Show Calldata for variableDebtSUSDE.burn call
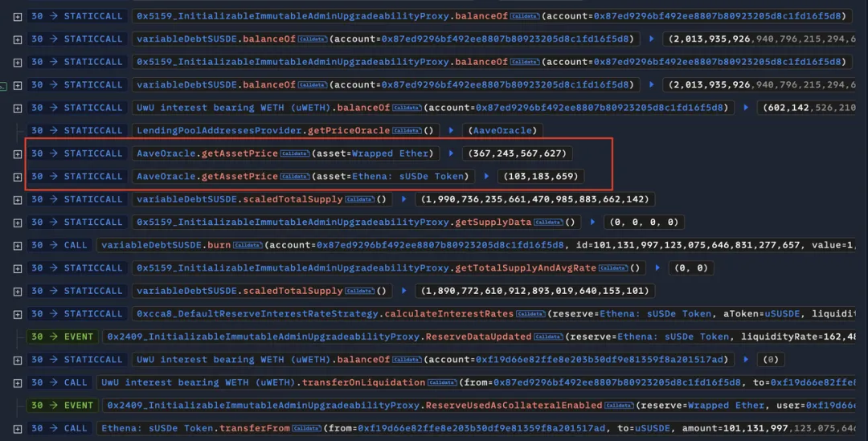Viewport: 868px width, 441px height. click(248, 245)
